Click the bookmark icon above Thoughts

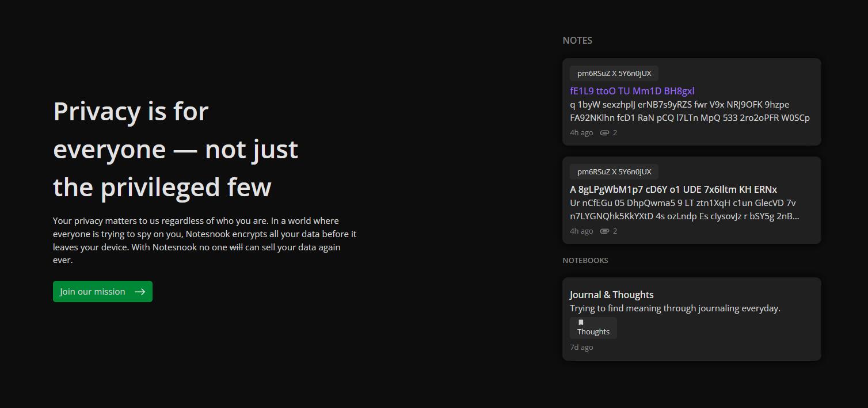click(x=581, y=322)
